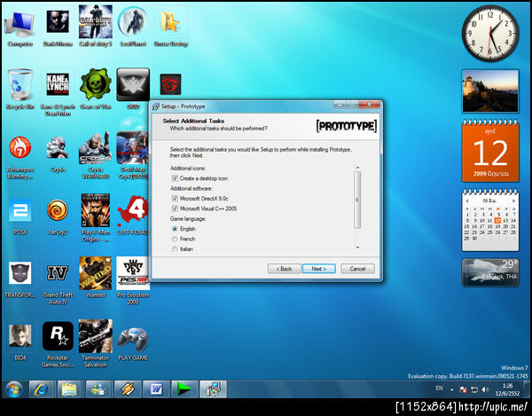
Task: Open Microsoft Word from taskbar
Action: click(x=156, y=389)
